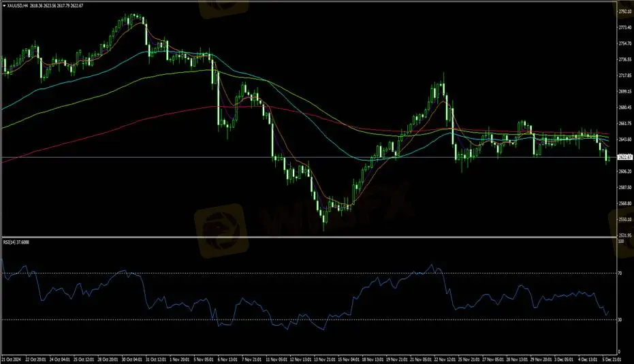
Task: Select the horizontal bid price line on chart
Action: (309, 157)
